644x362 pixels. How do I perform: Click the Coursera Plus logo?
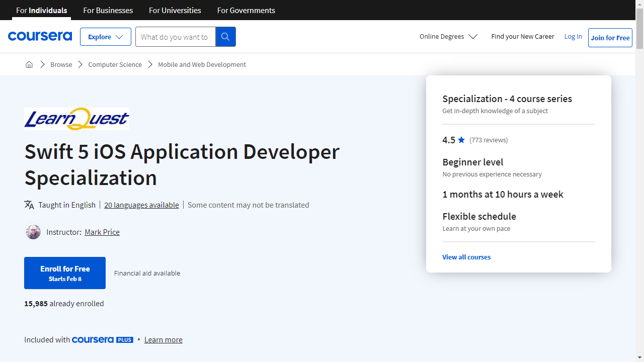click(x=103, y=340)
